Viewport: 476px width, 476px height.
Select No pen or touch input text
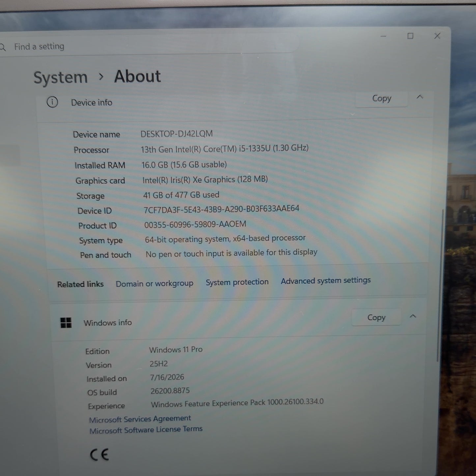231,253
